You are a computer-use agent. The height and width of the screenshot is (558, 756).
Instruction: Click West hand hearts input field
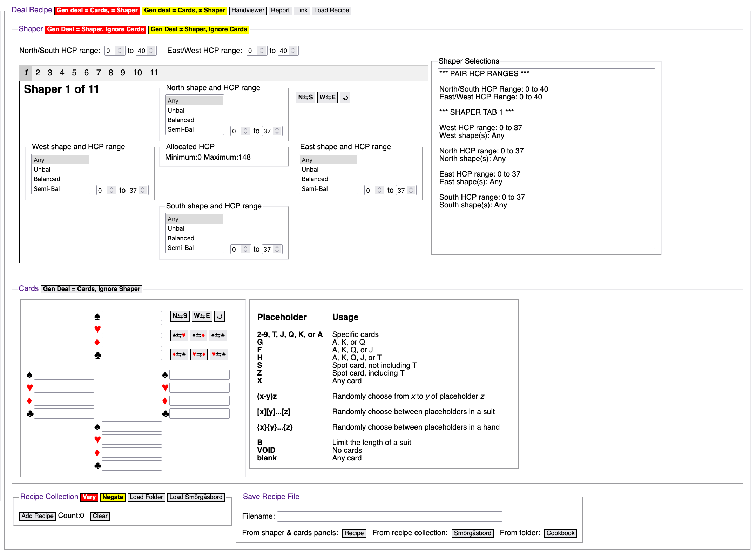64,388
